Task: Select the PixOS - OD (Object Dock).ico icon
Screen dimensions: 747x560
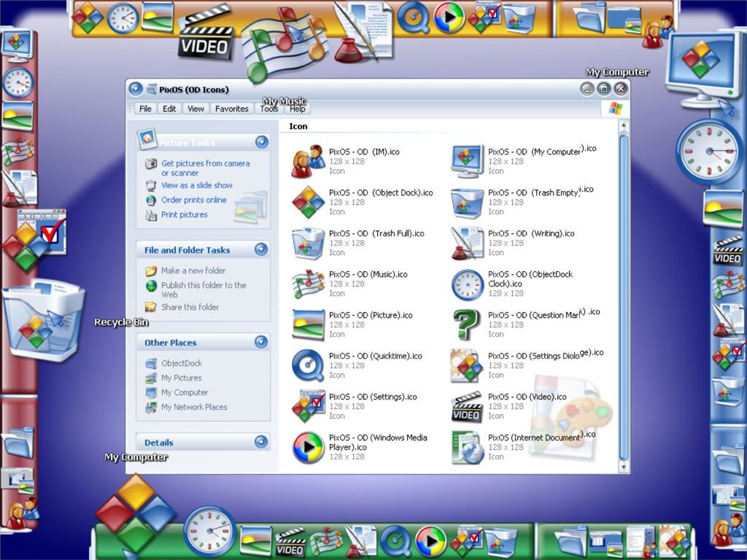Action: (309, 203)
